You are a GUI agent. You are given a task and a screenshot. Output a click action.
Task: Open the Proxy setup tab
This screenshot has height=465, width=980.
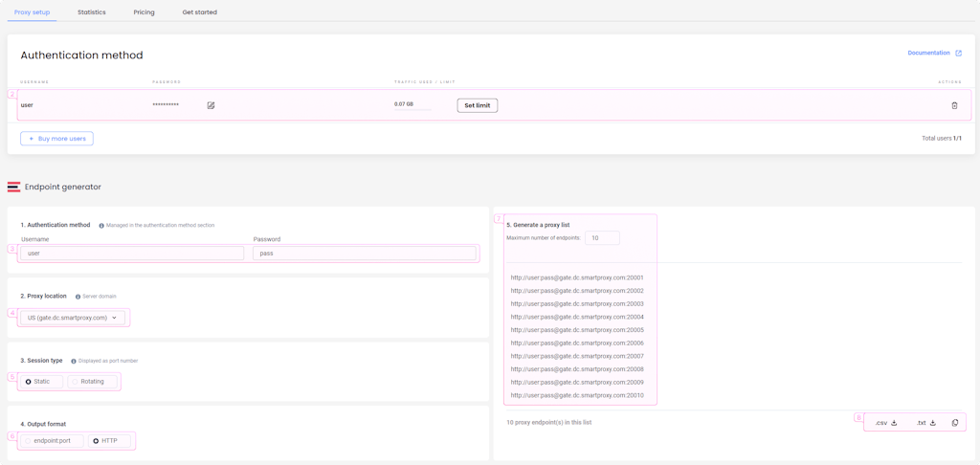point(32,11)
